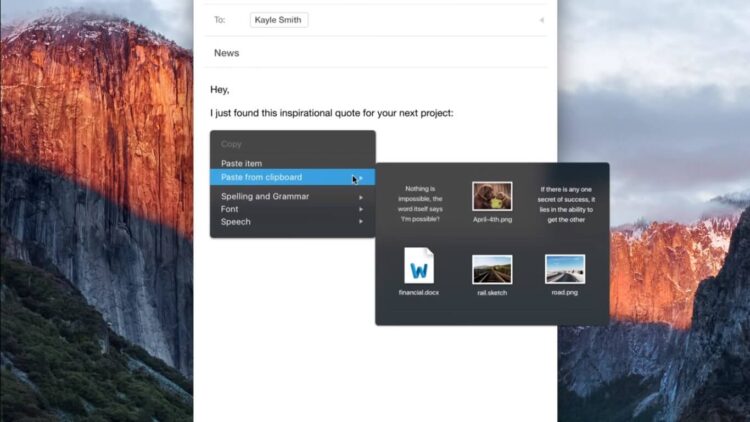This screenshot has height=422, width=750.
Task: Place cursor on the 'Hey,' line
Action: [220, 89]
